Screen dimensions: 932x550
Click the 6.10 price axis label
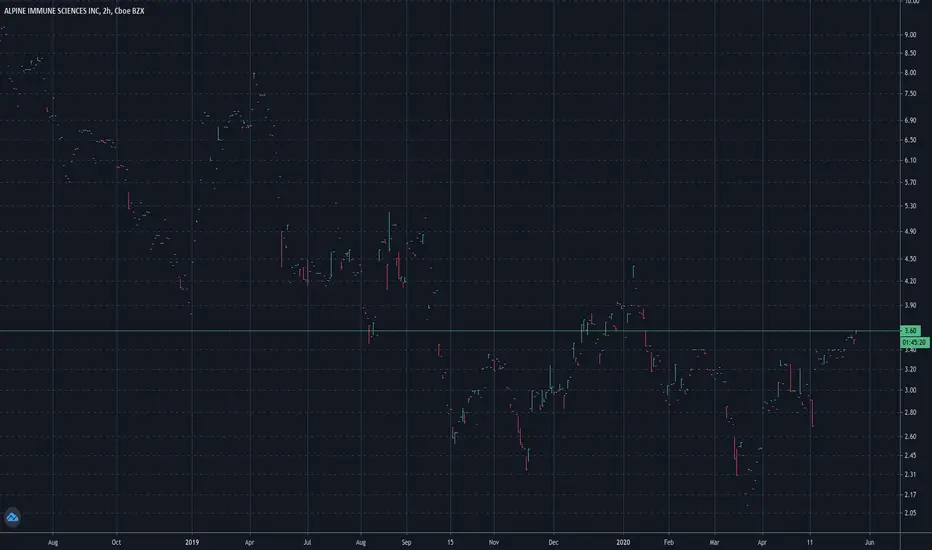point(910,161)
